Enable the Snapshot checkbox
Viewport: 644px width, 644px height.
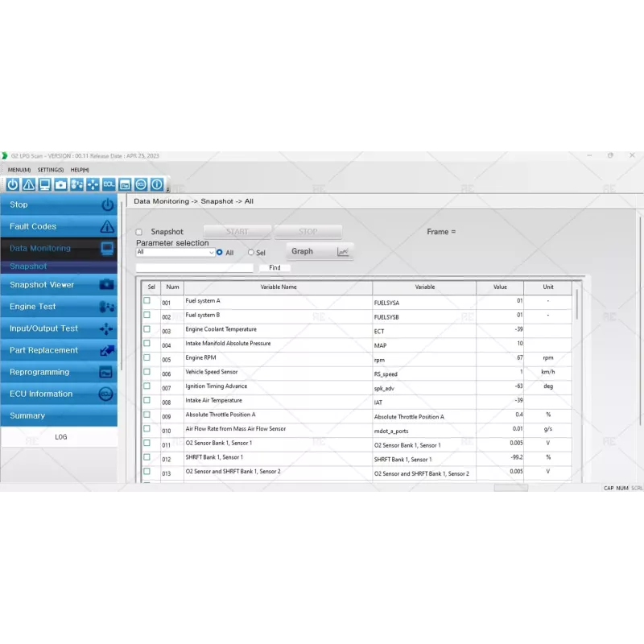(139, 232)
